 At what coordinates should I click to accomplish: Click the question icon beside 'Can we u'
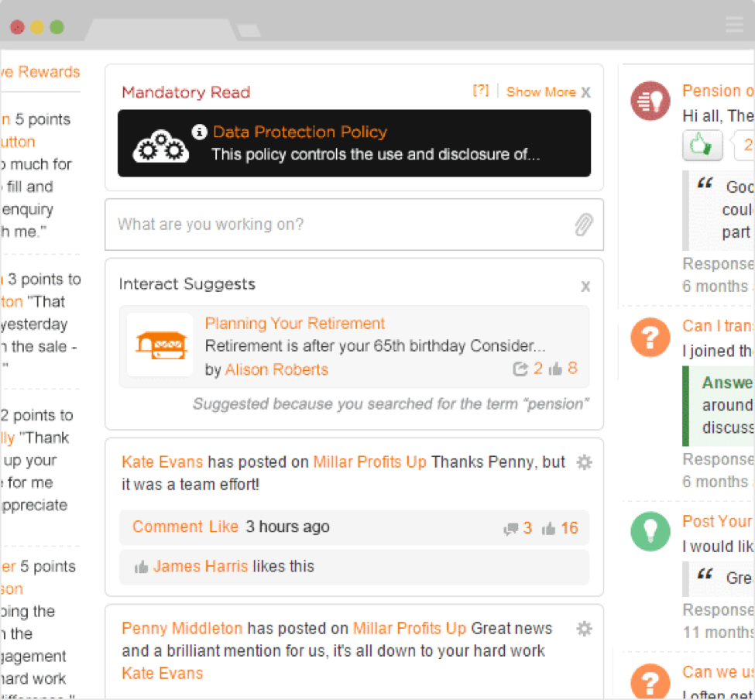pyautogui.click(x=650, y=681)
